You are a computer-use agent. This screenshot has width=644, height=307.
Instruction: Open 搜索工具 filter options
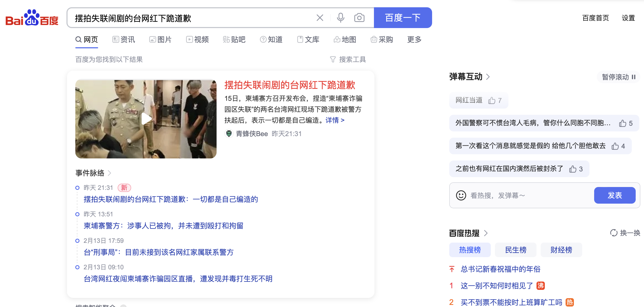pos(348,59)
